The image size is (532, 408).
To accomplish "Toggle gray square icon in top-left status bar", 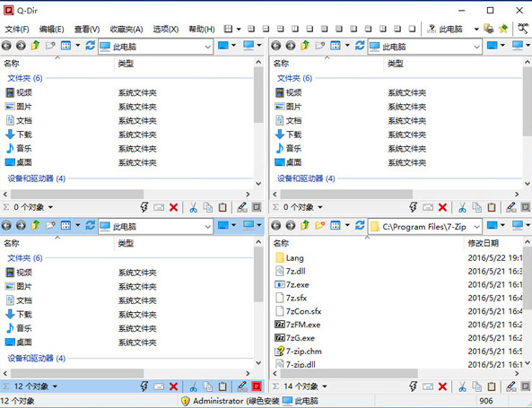I will pyautogui.click(x=257, y=207).
